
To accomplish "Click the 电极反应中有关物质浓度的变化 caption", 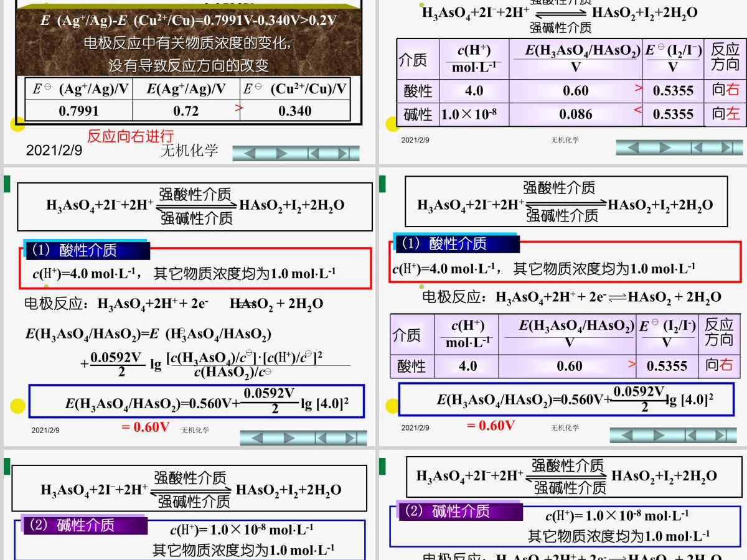I will coord(187,43).
